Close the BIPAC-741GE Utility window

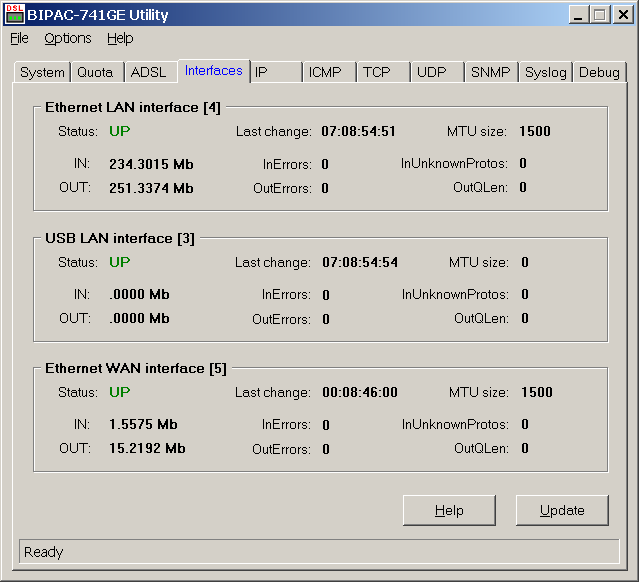[623, 15]
